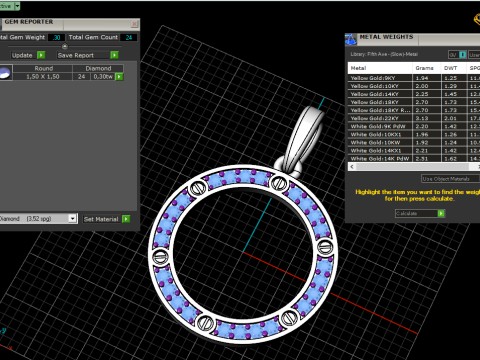Select the Yellow Gold:10KY row
This screenshot has height=360, width=480.
pyautogui.click(x=414, y=86)
